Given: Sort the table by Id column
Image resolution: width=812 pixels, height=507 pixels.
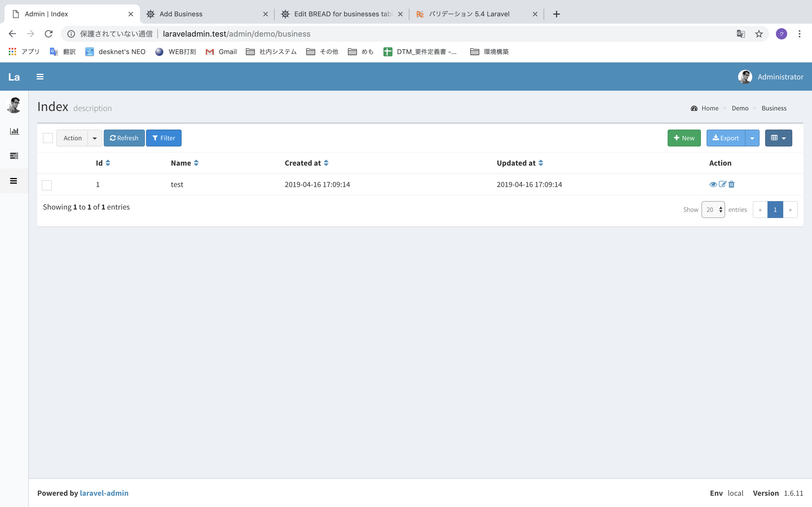Looking at the screenshot, I should (x=108, y=163).
